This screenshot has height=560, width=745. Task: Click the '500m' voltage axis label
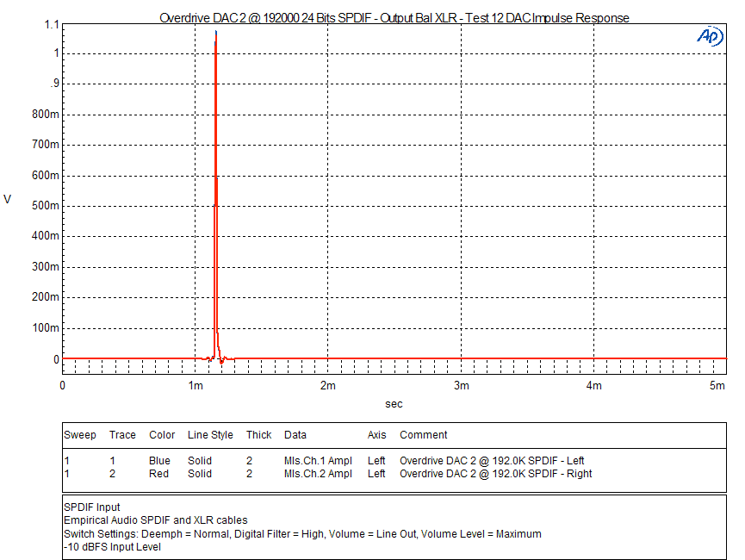pyautogui.click(x=46, y=205)
